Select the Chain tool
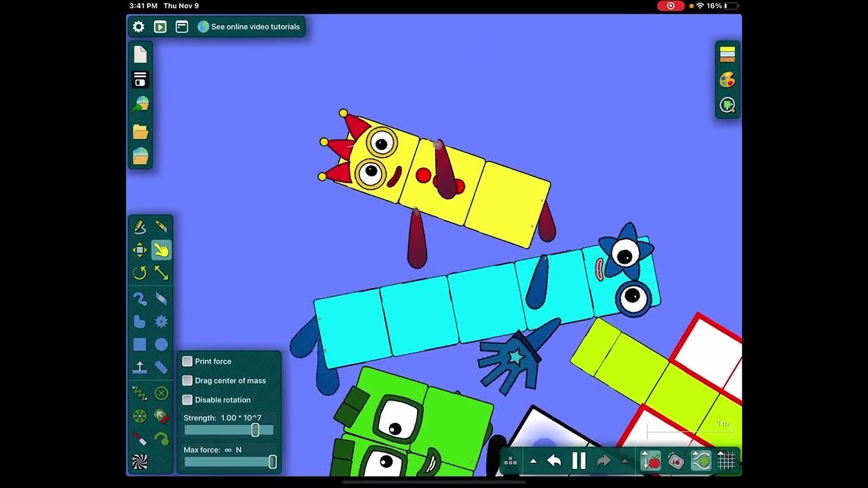Screen dimensions: 868x488 (x=161, y=367)
